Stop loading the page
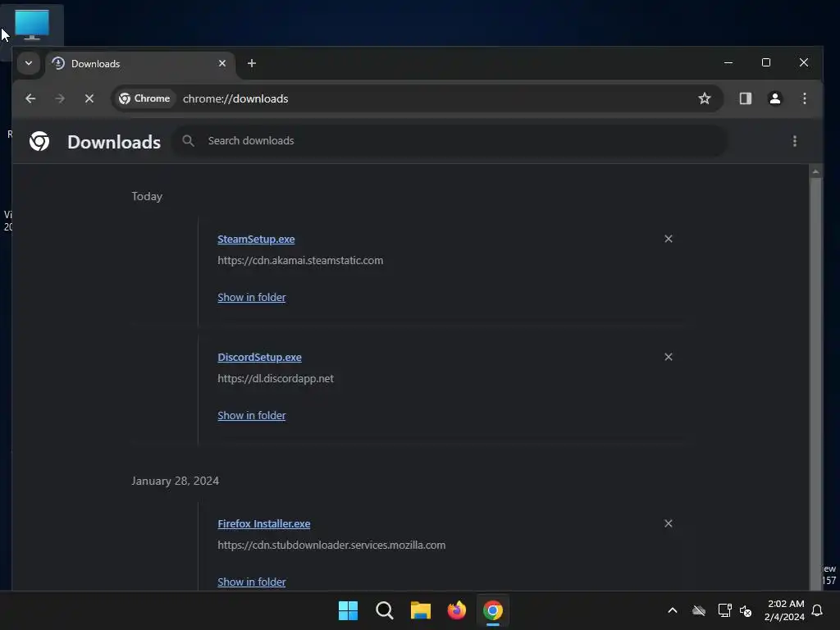The height and width of the screenshot is (630, 840). tap(89, 98)
